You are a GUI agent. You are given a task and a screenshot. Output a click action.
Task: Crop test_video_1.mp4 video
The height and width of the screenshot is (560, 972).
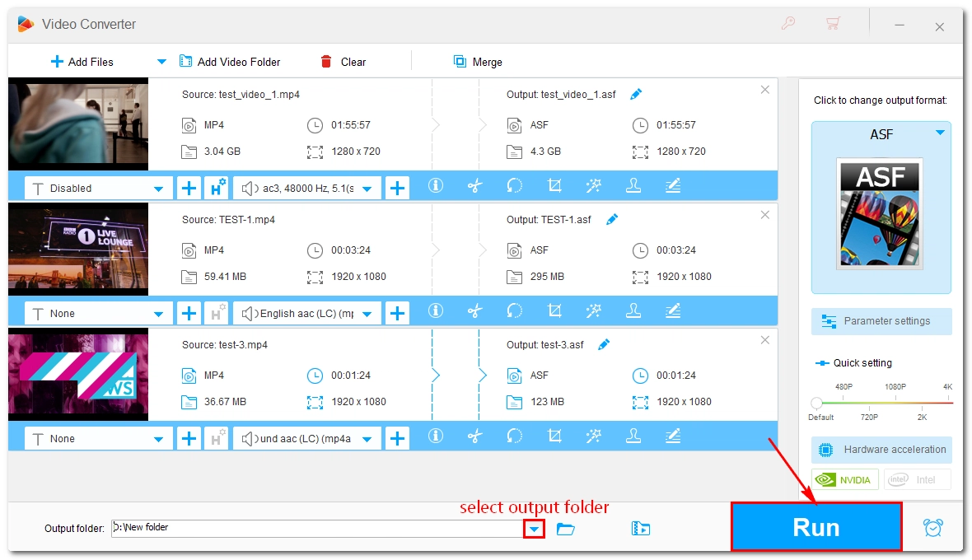pos(554,185)
